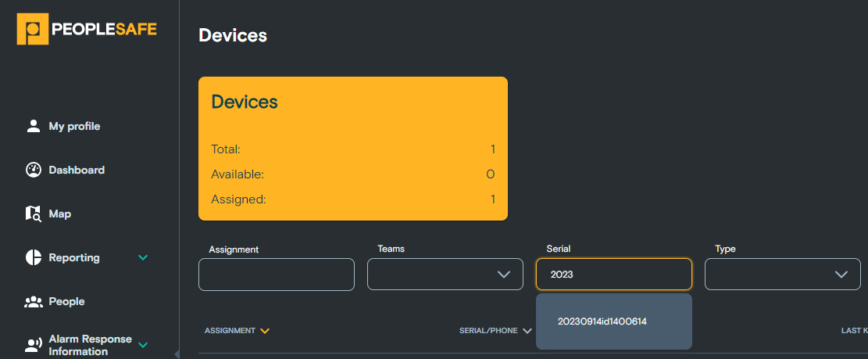Sort by the Assignment column arrow
Viewport: 868px width, 359px height.
[265, 331]
